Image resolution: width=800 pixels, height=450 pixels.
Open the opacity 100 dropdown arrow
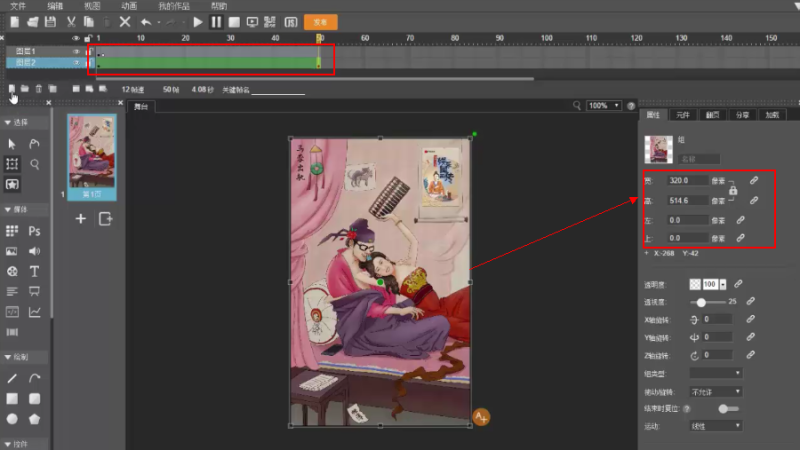click(723, 284)
